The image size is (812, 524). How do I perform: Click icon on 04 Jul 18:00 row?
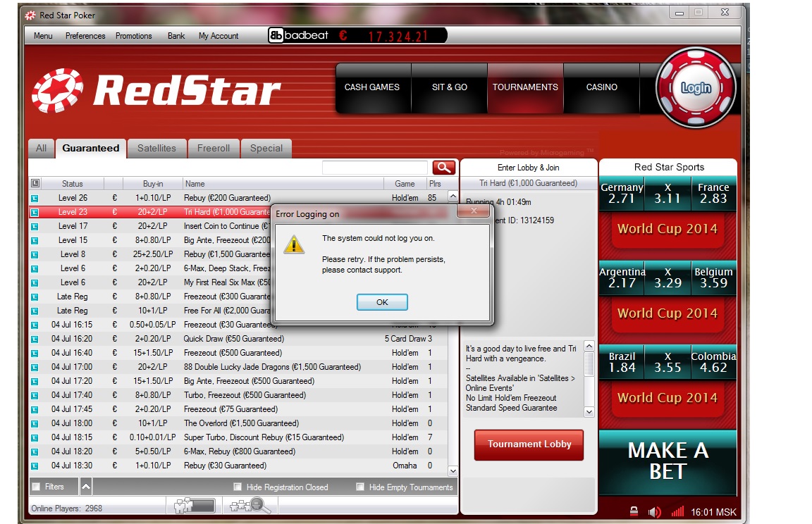(x=35, y=424)
